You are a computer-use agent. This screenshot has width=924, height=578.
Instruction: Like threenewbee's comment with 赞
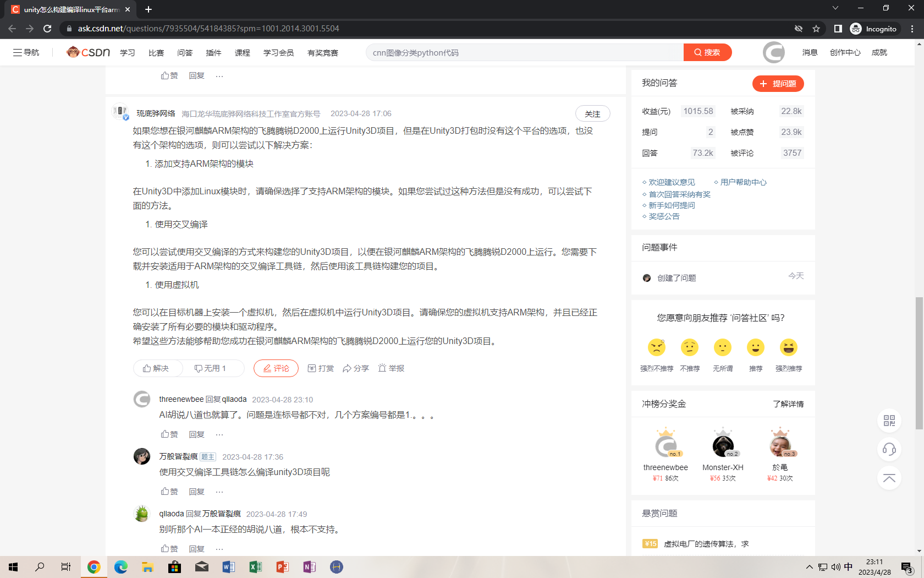(169, 434)
